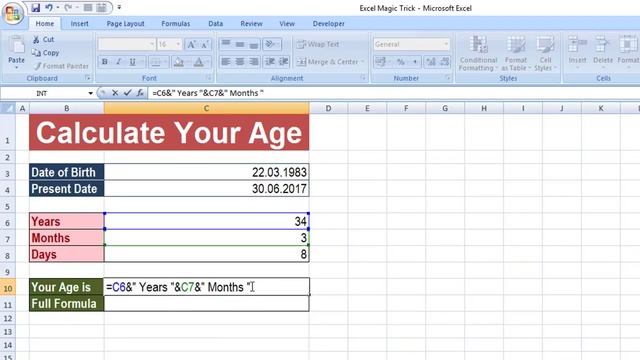
Task: Click Merge & Center button
Action: point(330,62)
